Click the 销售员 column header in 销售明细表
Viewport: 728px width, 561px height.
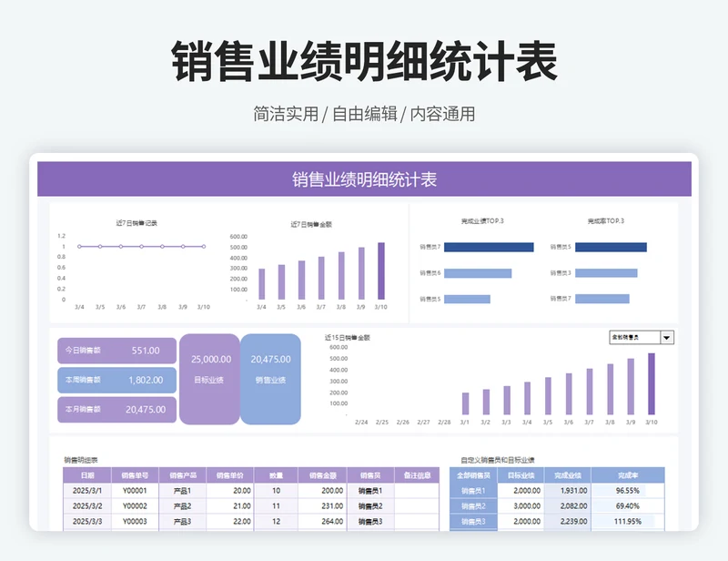coord(370,475)
